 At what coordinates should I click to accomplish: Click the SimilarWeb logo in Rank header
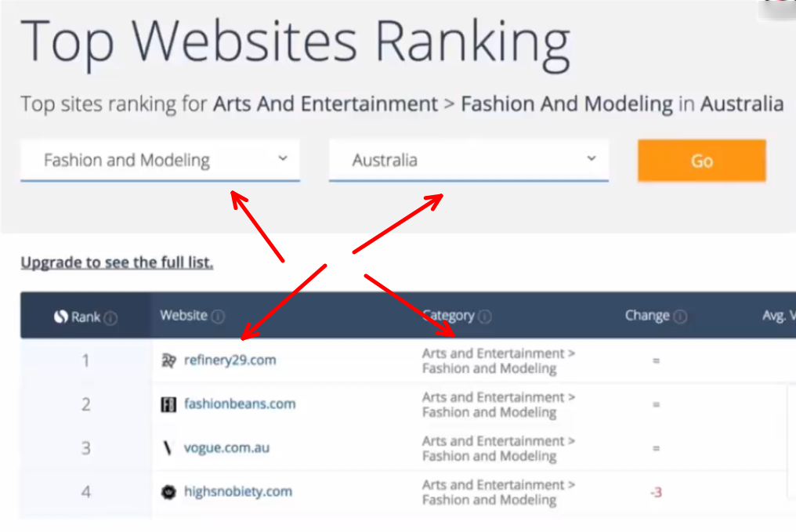60,317
